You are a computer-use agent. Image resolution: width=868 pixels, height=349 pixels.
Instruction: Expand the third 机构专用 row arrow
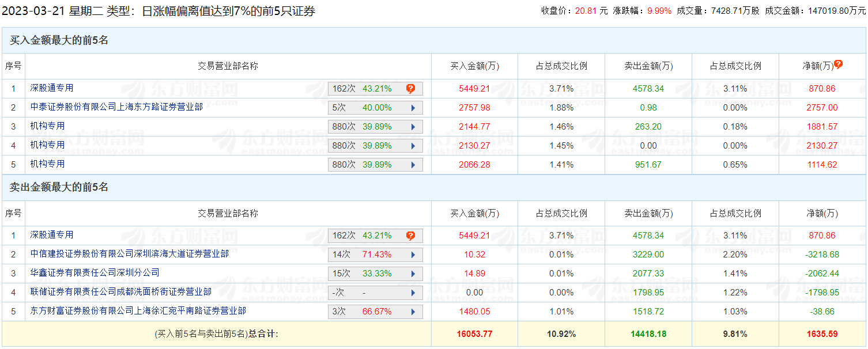[413, 165]
